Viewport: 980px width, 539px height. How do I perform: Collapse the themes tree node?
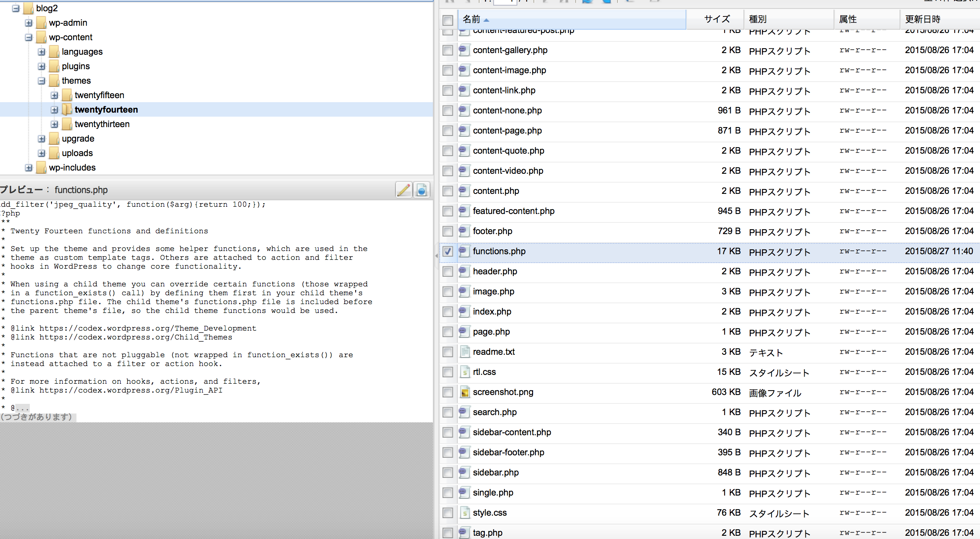(x=41, y=81)
